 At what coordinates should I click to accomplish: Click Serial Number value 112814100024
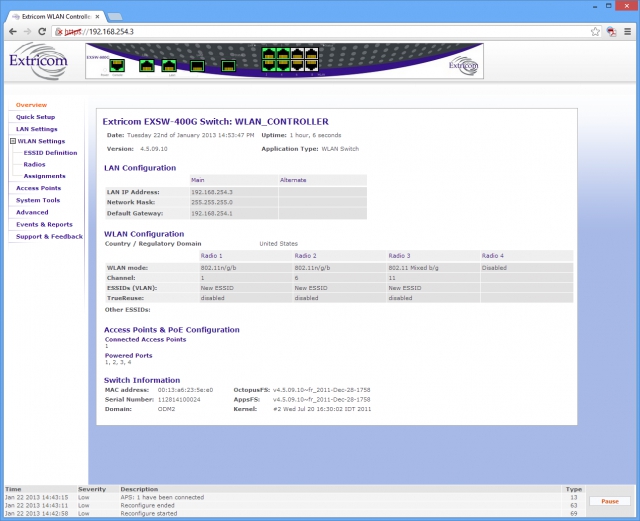(x=179, y=399)
